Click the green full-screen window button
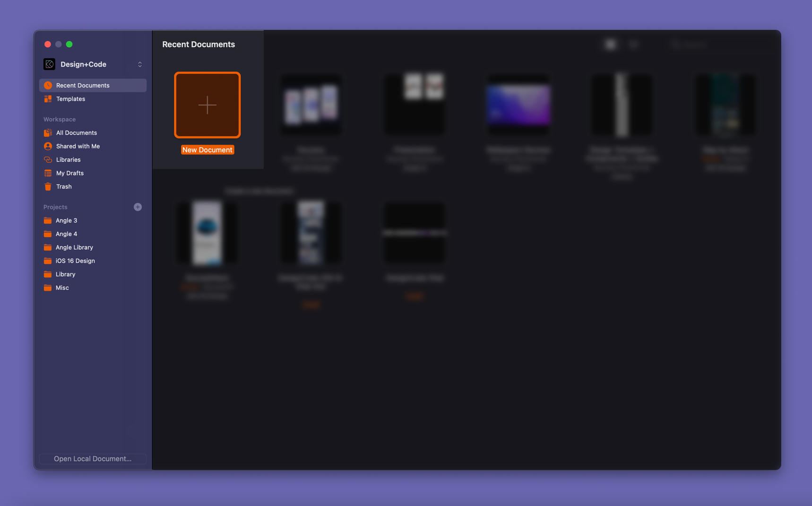Screen dimensions: 812x506 click(69, 44)
